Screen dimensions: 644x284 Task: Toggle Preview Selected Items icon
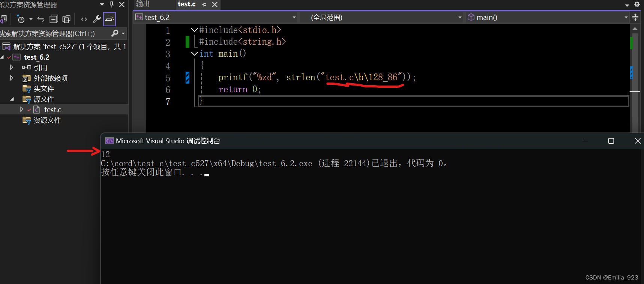click(x=110, y=19)
